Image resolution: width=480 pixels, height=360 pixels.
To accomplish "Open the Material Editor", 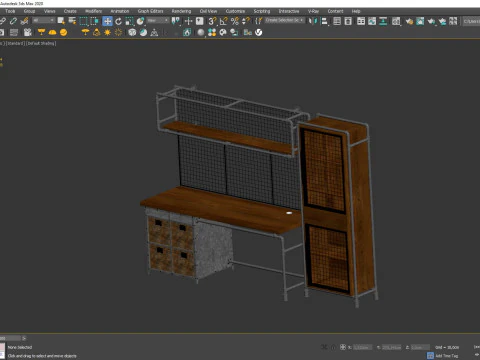I will tap(396, 21).
